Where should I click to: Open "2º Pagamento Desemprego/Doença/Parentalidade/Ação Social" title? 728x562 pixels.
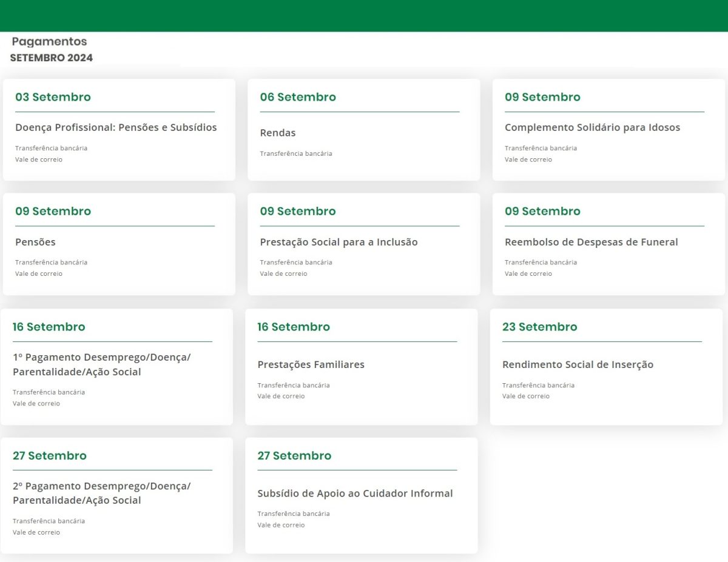point(101,493)
